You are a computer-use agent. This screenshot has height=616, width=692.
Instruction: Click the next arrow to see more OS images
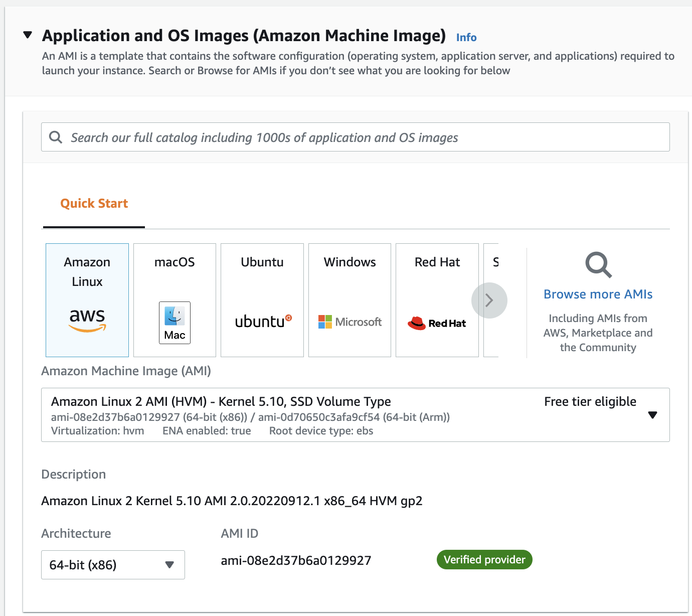tap(489, 300)
